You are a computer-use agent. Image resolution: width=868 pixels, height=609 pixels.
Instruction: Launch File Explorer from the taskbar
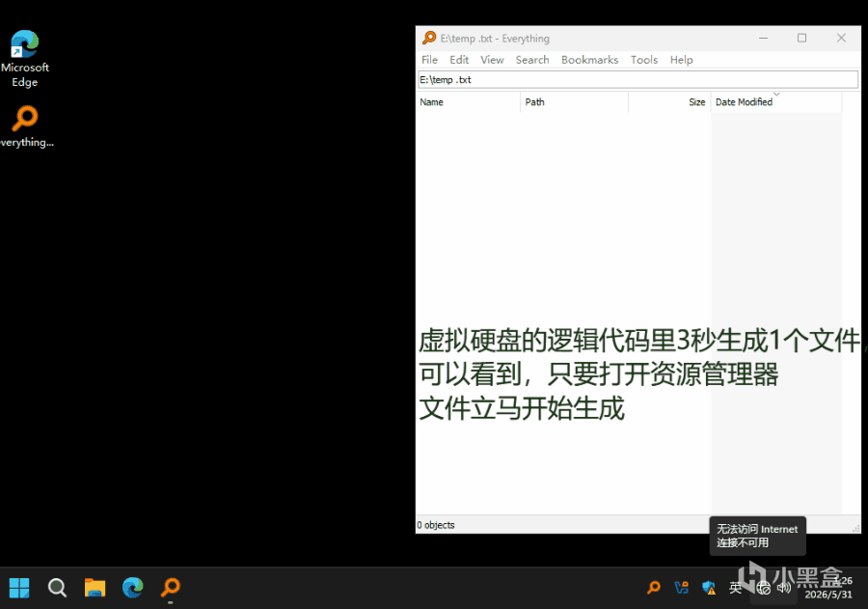coord(95,588)
